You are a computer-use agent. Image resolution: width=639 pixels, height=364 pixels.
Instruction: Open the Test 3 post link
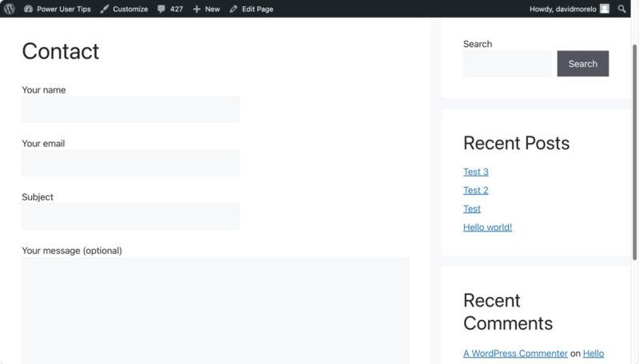pyautogui.click(x=475, y=172)
